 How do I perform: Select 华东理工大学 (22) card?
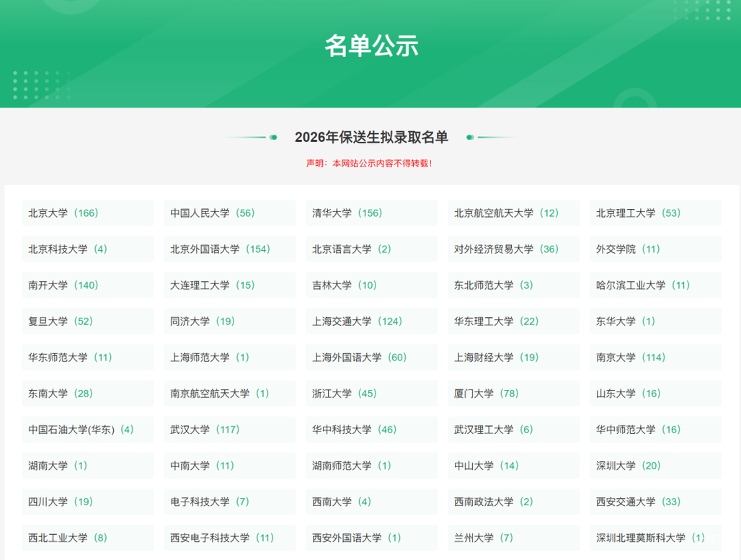(514, 321)
